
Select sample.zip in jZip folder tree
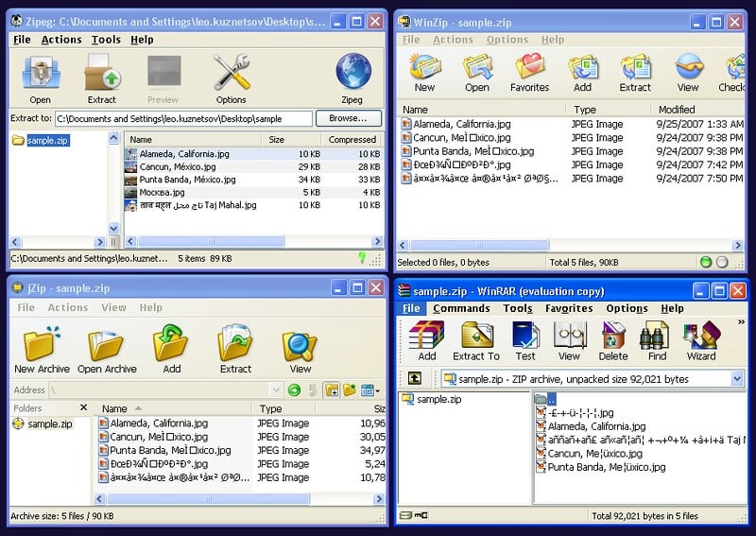click(x=50, y=424)
